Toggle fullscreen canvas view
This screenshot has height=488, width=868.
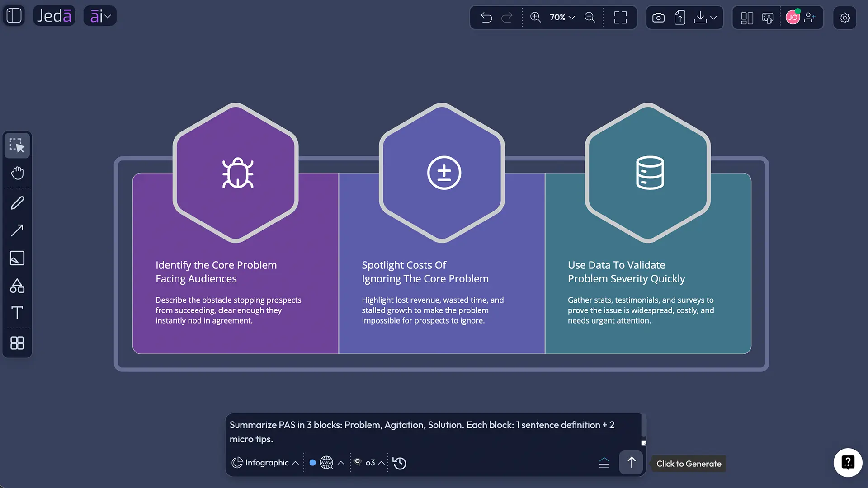point(620,18)
